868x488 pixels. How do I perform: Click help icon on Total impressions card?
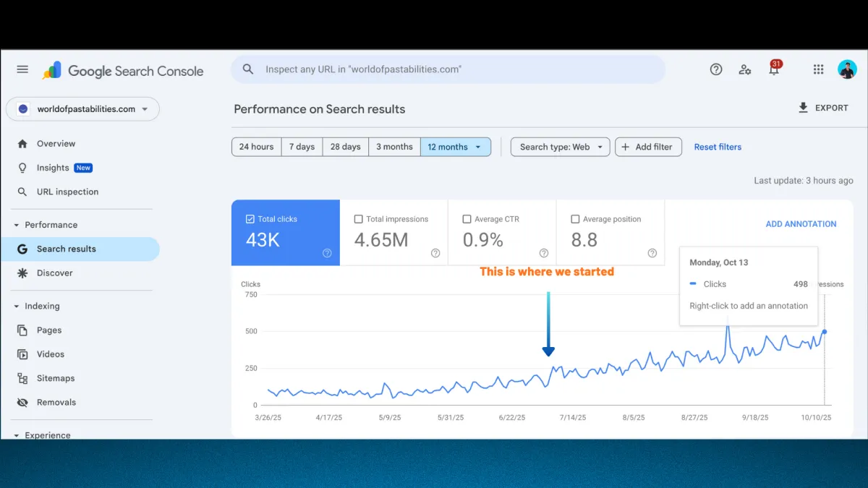tap(435, 253)
